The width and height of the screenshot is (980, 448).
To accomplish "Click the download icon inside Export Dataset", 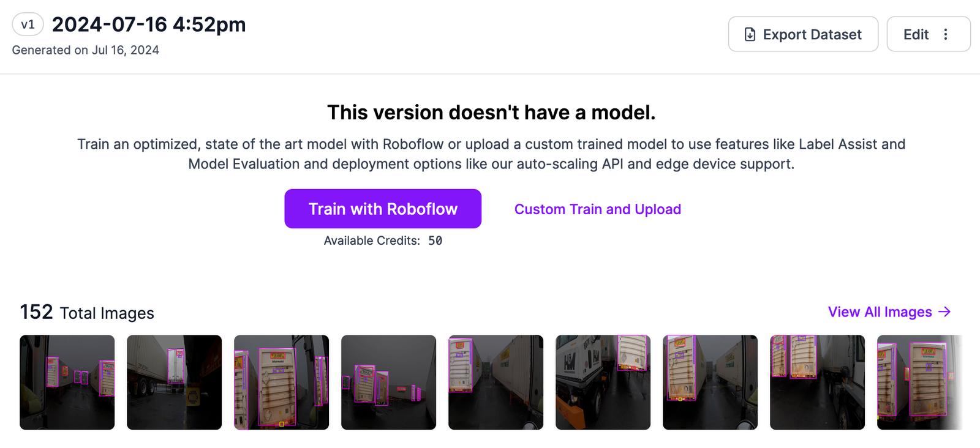I will coord(751,34).
